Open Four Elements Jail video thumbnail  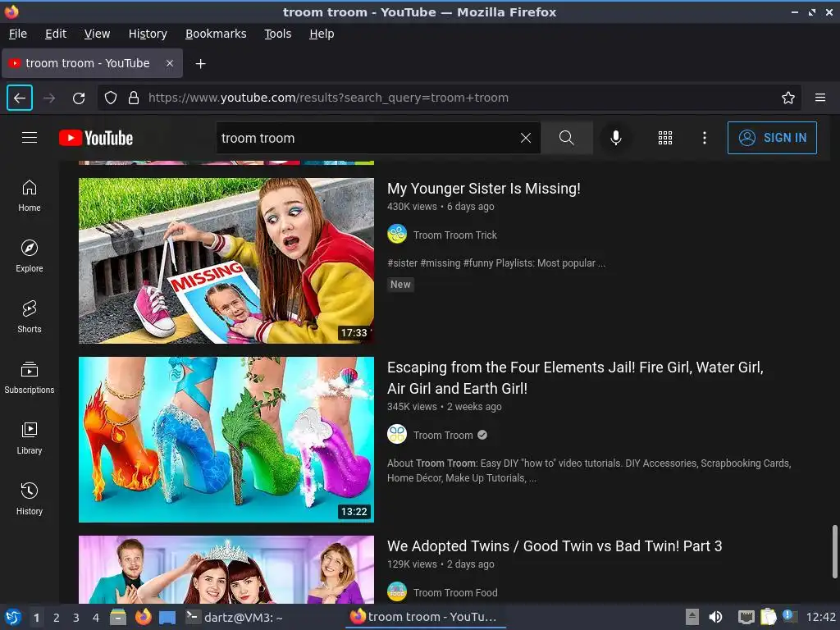(x=226, y=440)
